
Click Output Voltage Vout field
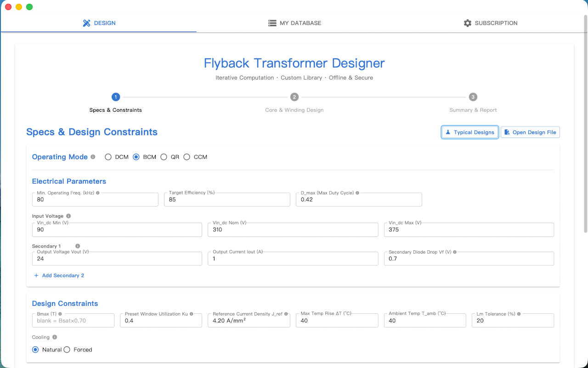tap(117, 259)
